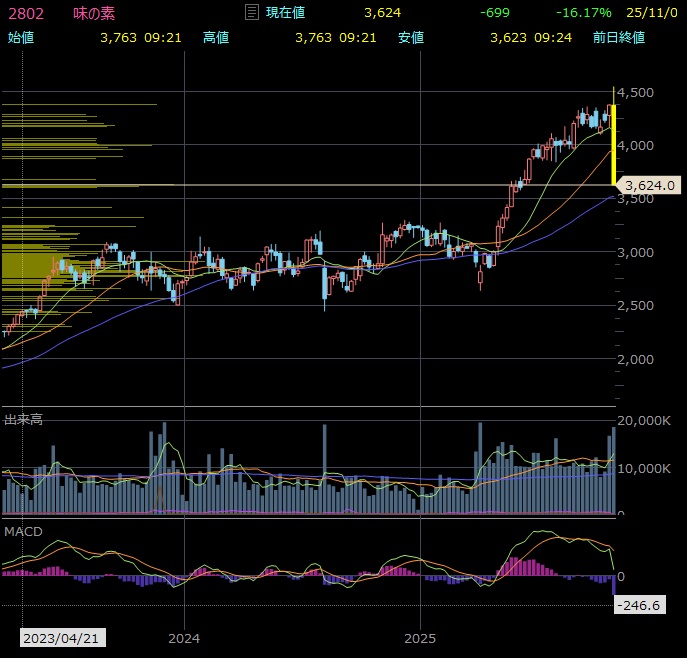This screenshot has height=658, width=687.
Task: Click the 2024 year axis label
Action: pyautogui.click(x=184, y=638)
